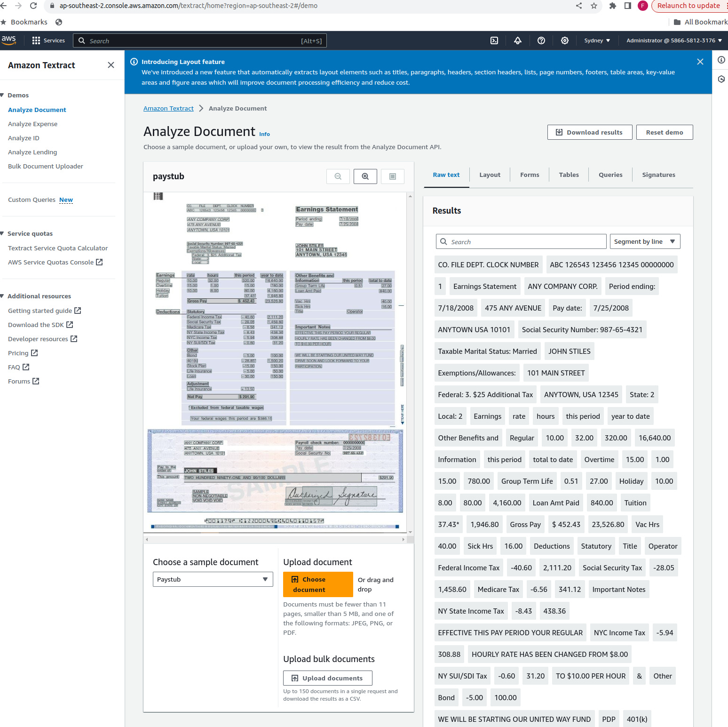Switch to the Signatures tab
This screenshot has width=728, height=727.
coord(659,175)
